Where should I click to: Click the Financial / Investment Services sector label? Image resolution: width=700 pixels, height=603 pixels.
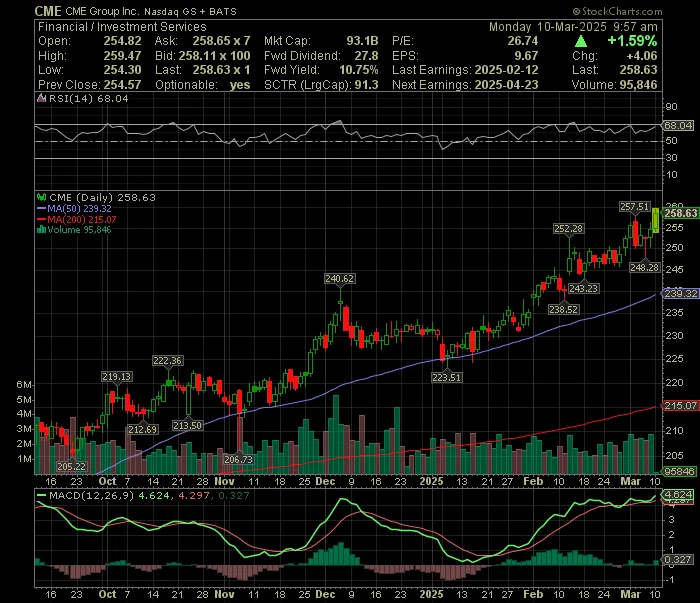[x=122, y=27]
